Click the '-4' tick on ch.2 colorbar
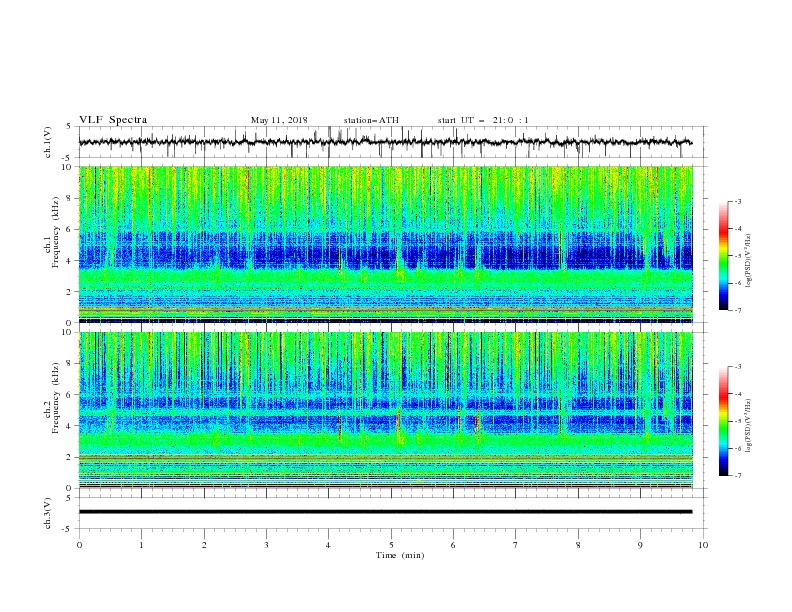The image size is (792, 612). tap(737, 394)
